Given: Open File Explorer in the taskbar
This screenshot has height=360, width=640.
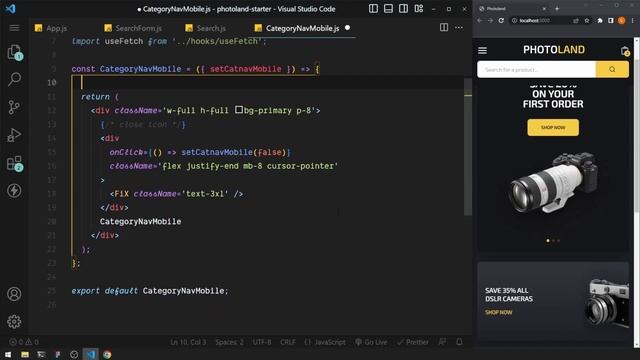Looking at the screenshot, I should 25,354.
